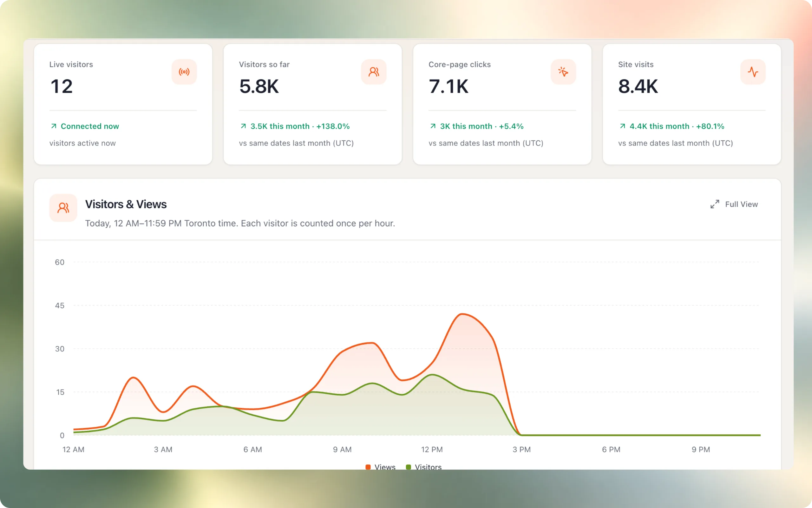The image size is (812, 508).
Task: Click the 12 PM axis label
Action: coord(432,450)
